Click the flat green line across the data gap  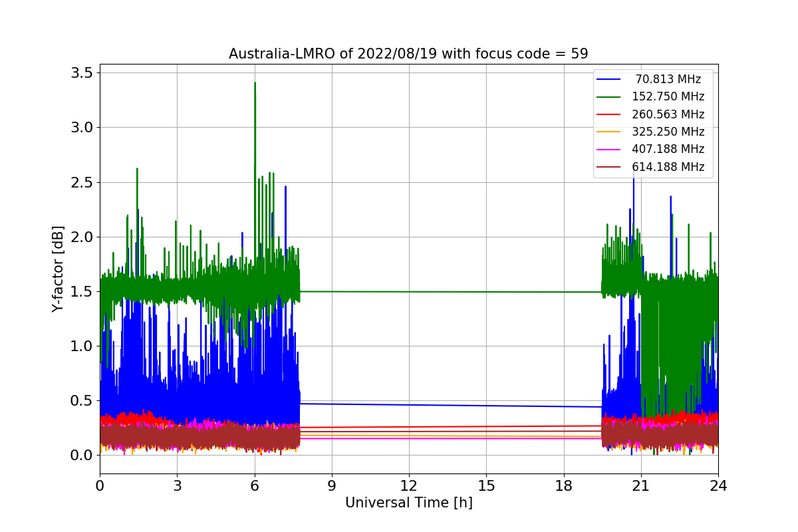click(x=451, y=291)
